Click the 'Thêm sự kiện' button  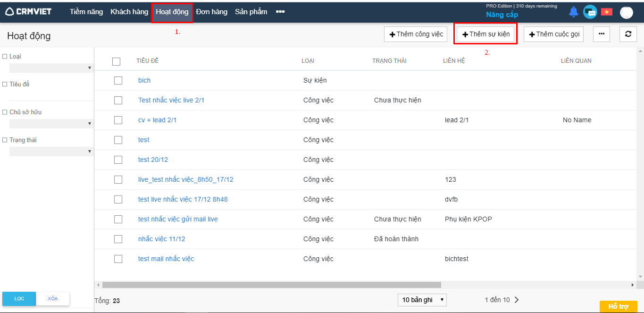[x=485, y=34]
